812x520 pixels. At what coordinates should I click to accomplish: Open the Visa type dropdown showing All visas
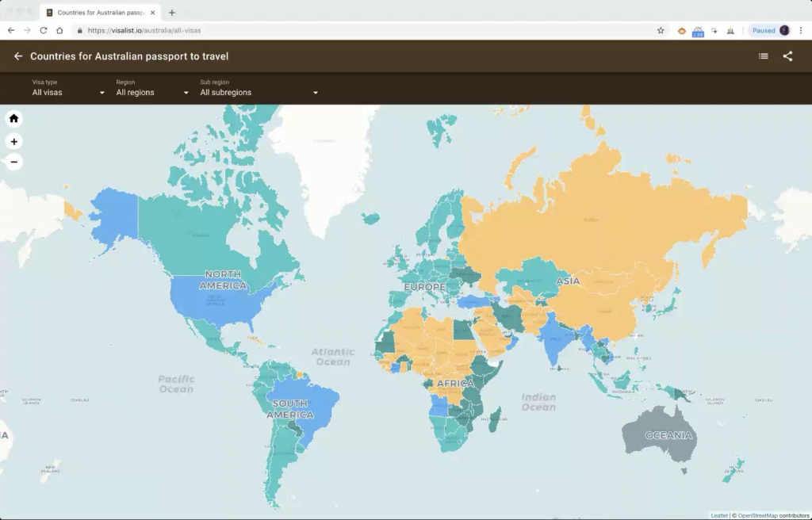point(67,92)
